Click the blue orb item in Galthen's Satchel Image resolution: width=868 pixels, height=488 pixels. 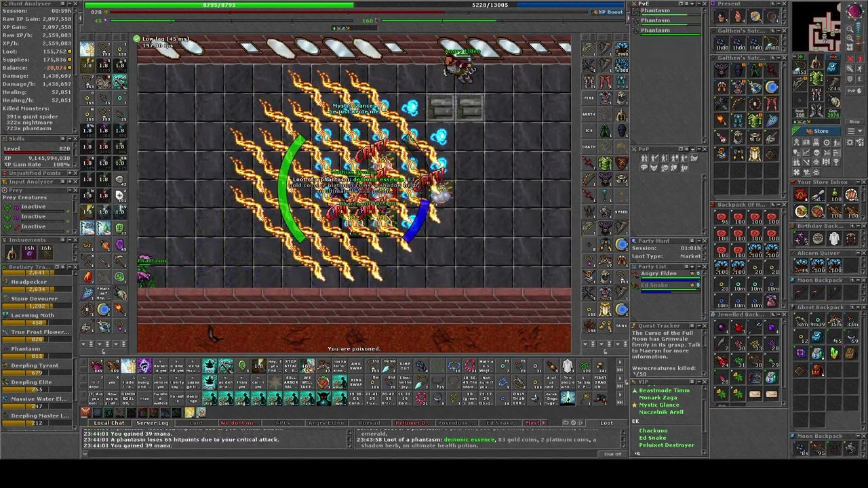tap(771, 87)
